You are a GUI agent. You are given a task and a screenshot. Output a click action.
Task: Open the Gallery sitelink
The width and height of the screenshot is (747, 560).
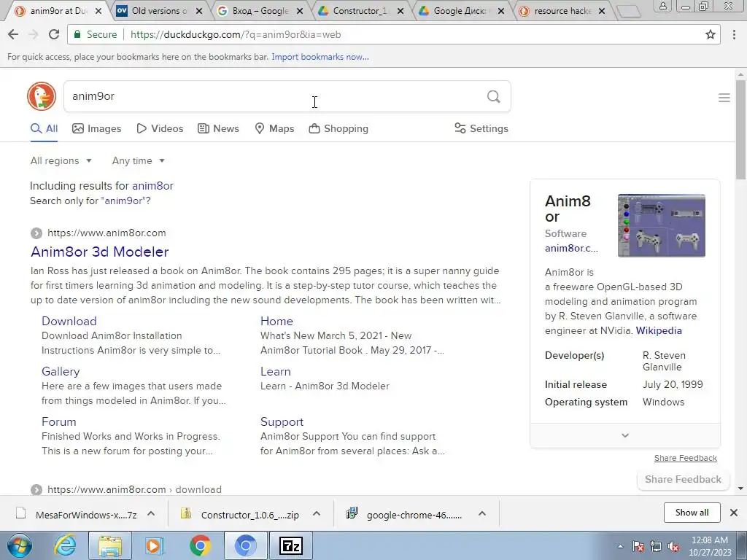tap(61, 371)
